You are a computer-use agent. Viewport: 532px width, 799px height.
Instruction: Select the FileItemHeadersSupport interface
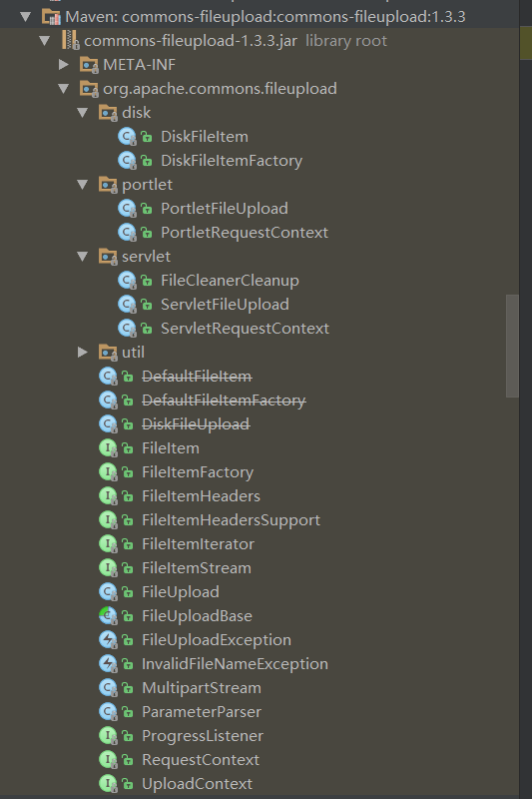232,520
